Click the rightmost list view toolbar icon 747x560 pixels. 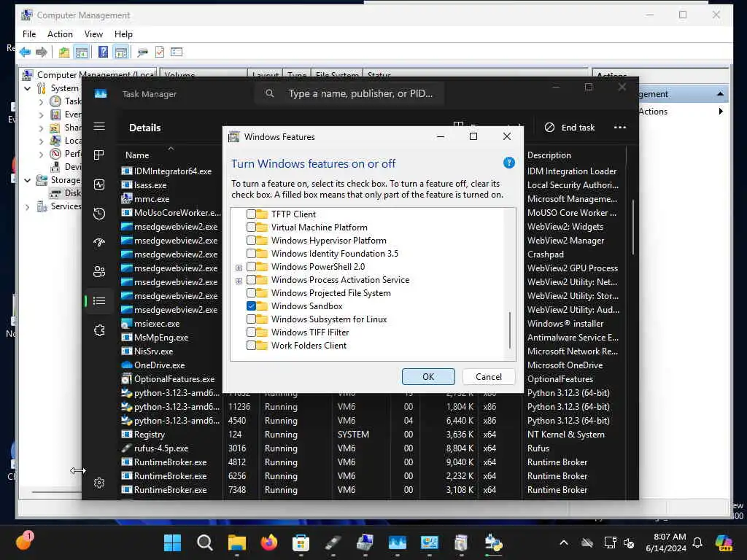(177, 52)
